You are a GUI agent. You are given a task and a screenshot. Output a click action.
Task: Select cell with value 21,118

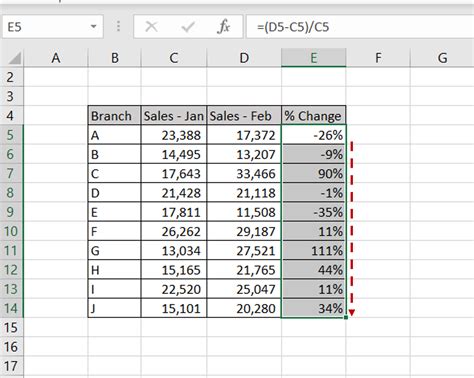click(244, 193)
